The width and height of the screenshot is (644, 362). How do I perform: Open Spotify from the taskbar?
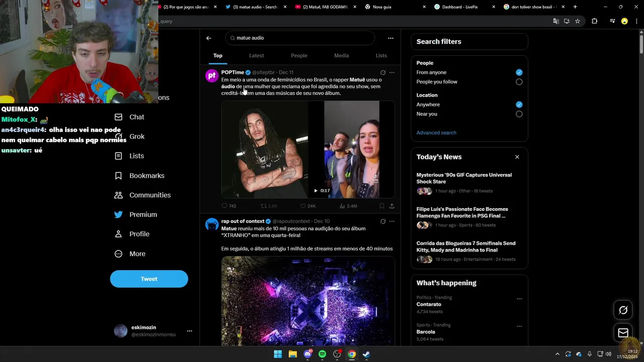(323, 354)
